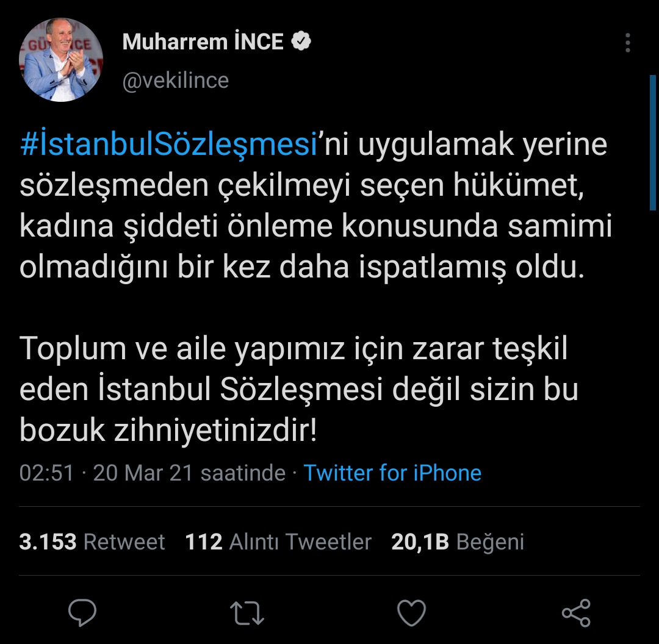Open the reply icon under the tweet

pos(83,612)
